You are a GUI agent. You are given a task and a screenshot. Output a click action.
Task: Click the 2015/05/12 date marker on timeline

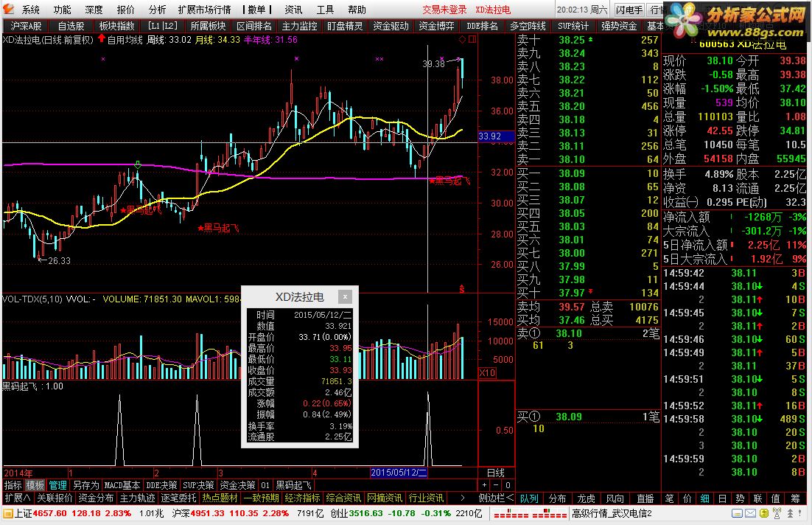(x=399, y=473)
